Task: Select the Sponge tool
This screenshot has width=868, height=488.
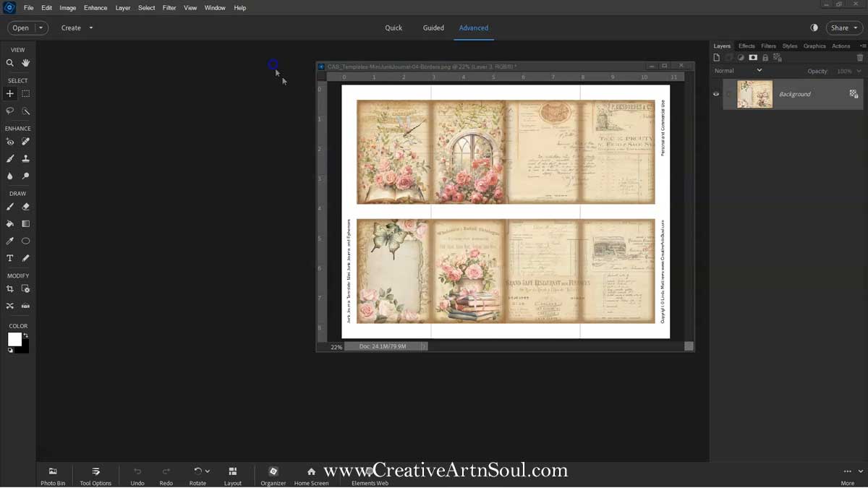Action: click(x=26, y=176)
